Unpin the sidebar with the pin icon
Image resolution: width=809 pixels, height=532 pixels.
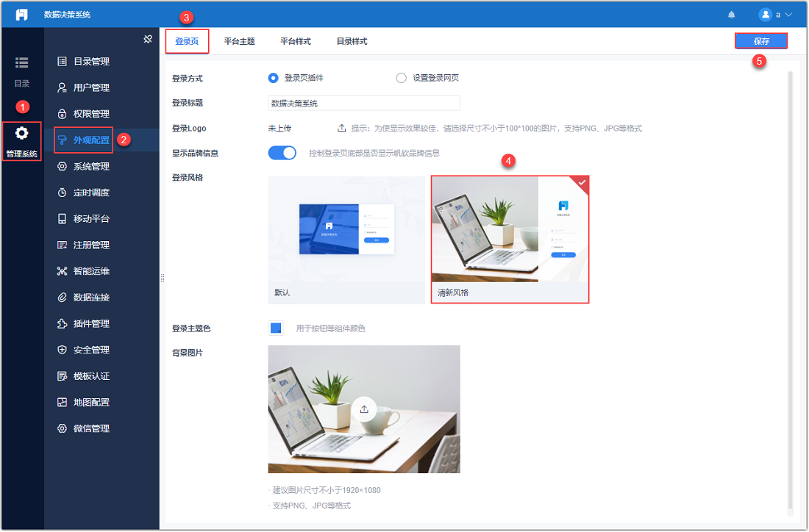(148, 39)
